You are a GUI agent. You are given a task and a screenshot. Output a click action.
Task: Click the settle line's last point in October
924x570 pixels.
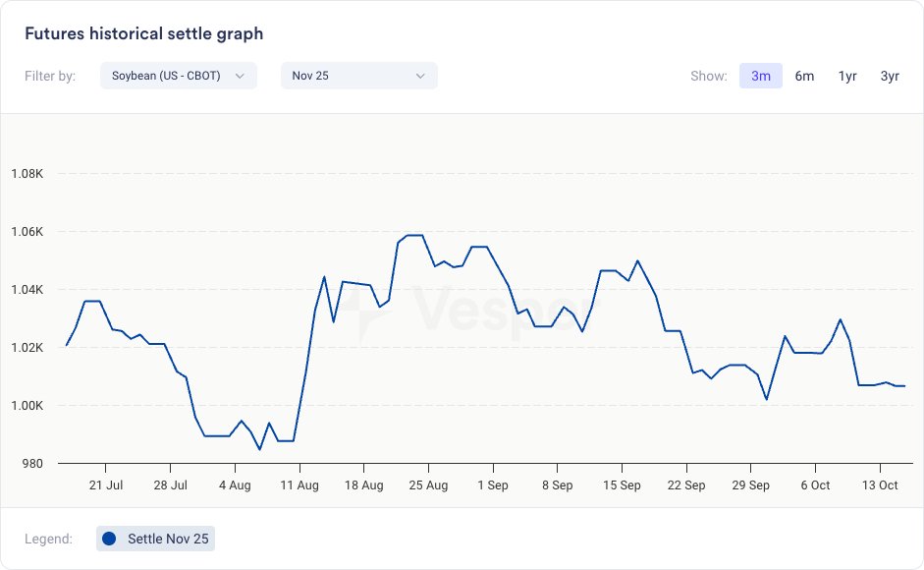903,386
